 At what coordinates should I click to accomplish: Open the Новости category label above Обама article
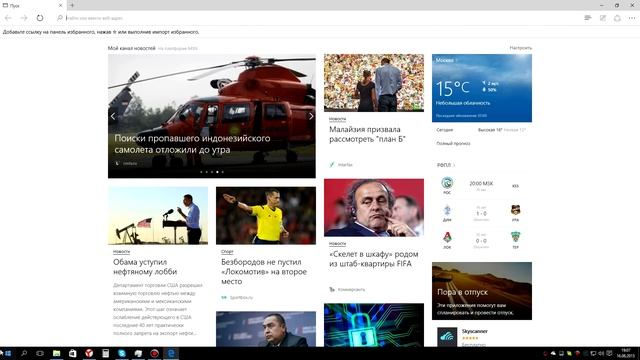coord(121,251)
